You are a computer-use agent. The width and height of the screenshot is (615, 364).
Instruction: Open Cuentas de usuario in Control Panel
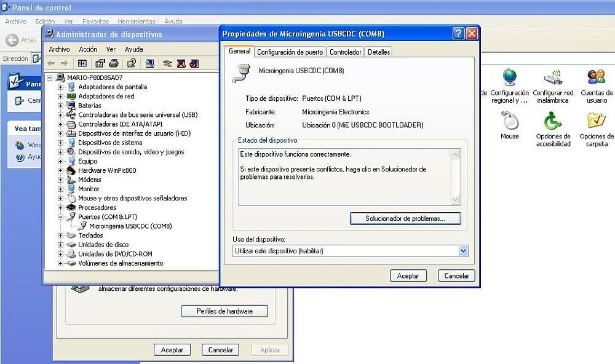pos(597,86)
